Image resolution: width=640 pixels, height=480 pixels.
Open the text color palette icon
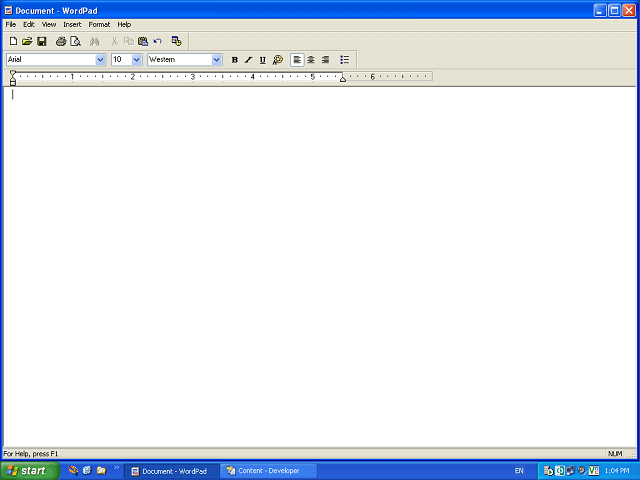[278, 60]
